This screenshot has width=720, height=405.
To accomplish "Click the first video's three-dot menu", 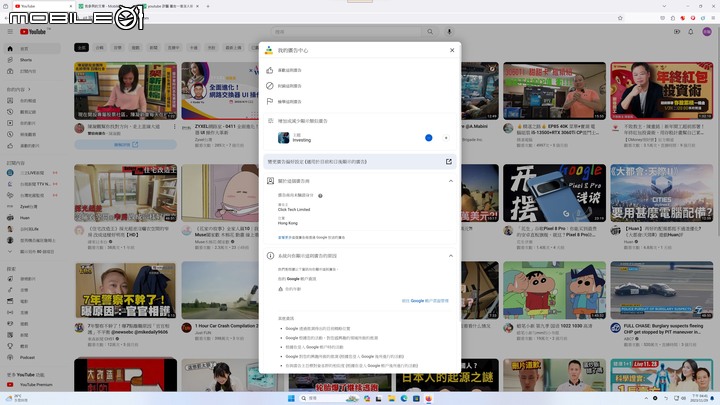I will coord(174,126).
